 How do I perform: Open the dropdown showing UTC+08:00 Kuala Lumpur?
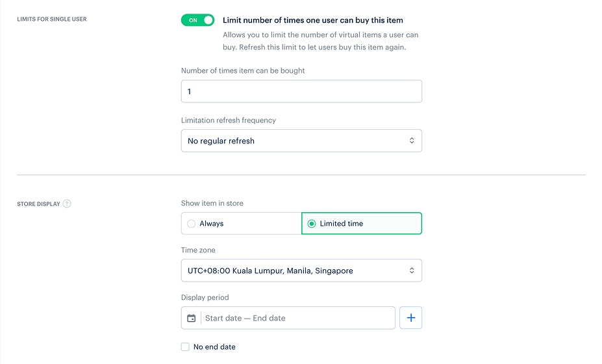301,271
